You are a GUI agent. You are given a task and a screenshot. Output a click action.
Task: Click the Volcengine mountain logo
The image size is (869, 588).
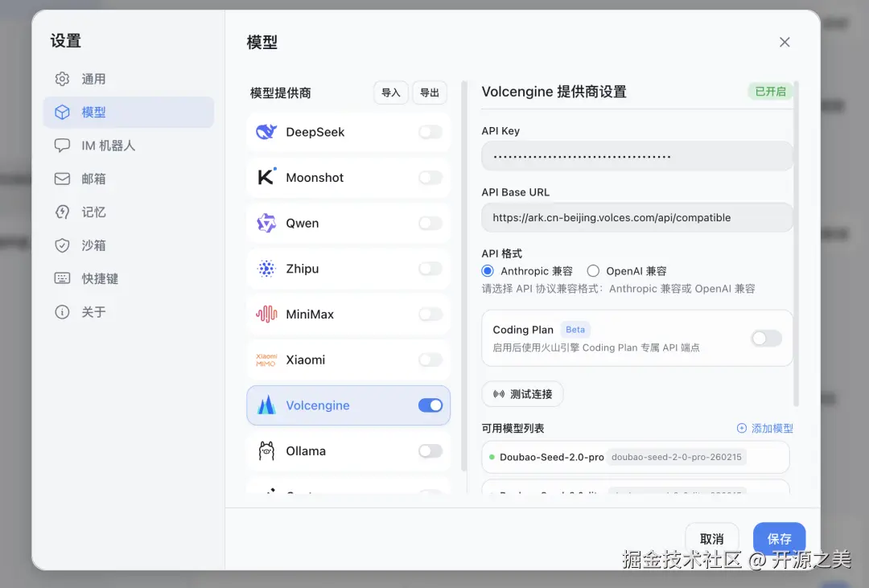(266, 405)
